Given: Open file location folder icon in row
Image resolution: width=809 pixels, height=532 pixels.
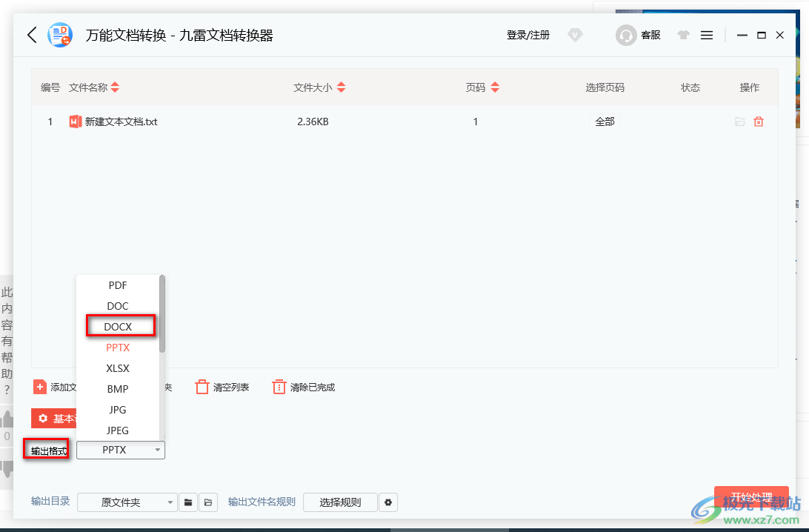Looking at the screenshot, I should [739, 122].
